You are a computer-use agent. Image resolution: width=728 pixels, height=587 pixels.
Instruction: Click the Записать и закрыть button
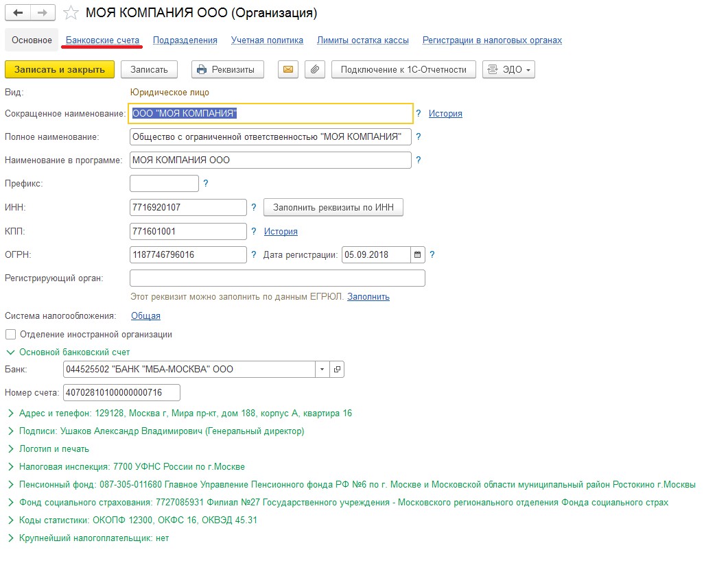(x=60, y=69)
